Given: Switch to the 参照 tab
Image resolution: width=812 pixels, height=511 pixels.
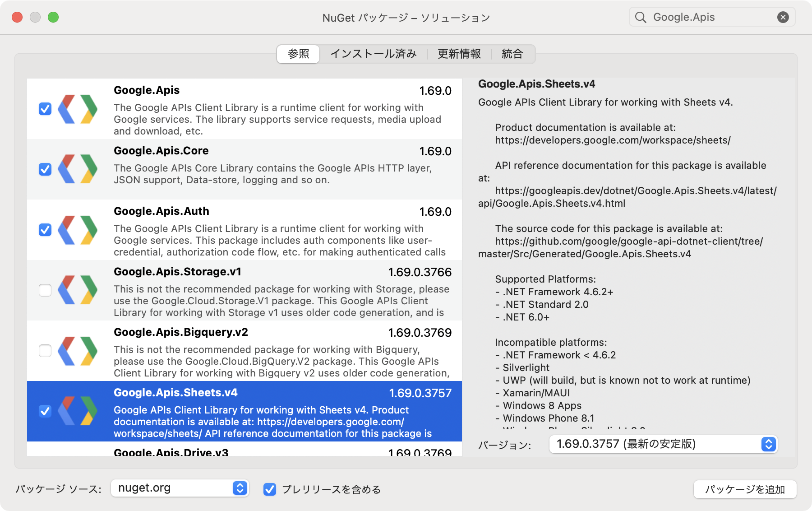Looking at the screenshot, I should [298, 54].
